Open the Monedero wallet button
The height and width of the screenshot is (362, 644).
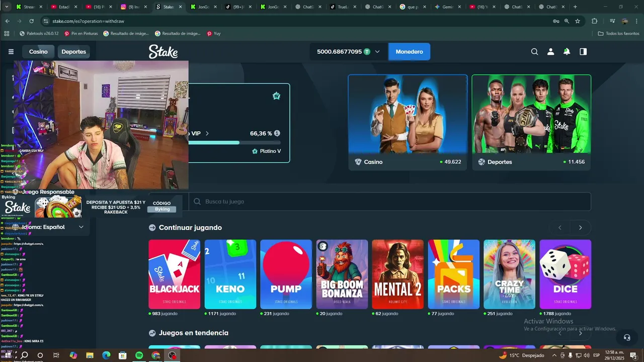[x=409, y=52]
